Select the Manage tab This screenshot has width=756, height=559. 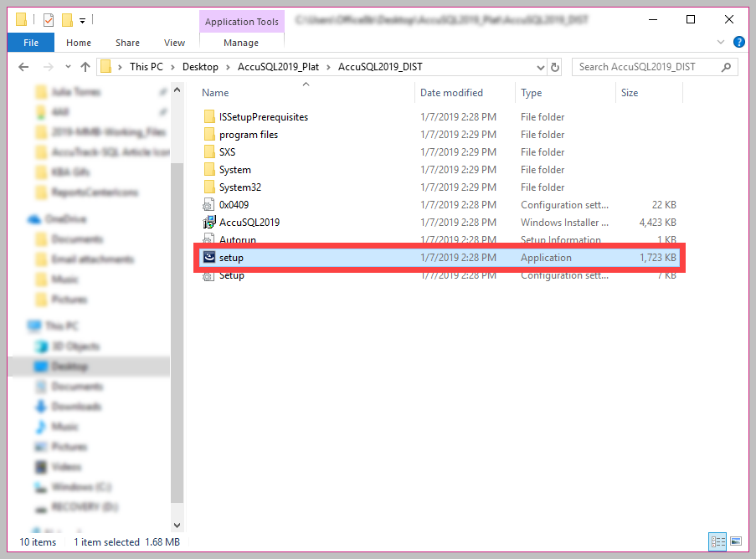(241, 43)
